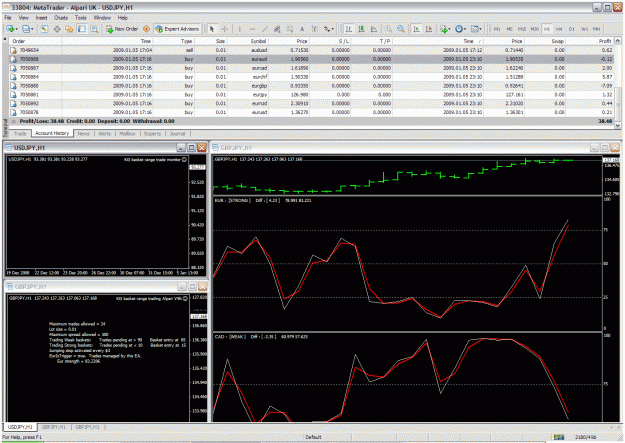Toggle the Expert Advisors button
The width and height of the screenshot is (625, 443).
pyautogui.click(x=177, y=29)
